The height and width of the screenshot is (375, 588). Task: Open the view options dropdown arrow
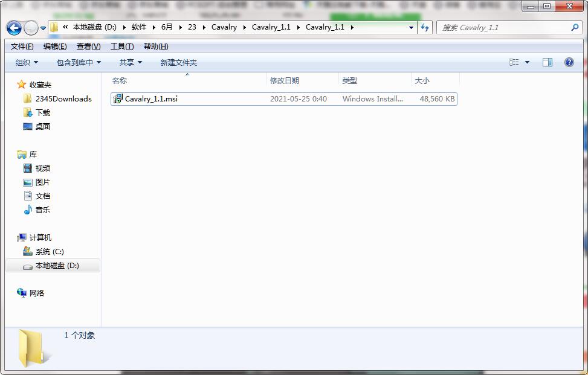click(527, 62)
